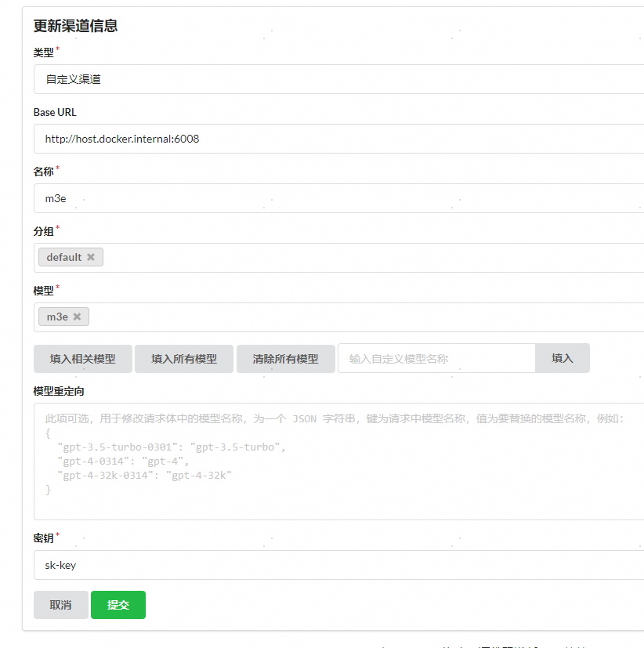Select the m3e tag label in 模型
This screenshot has width=644, height=648.
pyautogui.click(x=57, y=317)
